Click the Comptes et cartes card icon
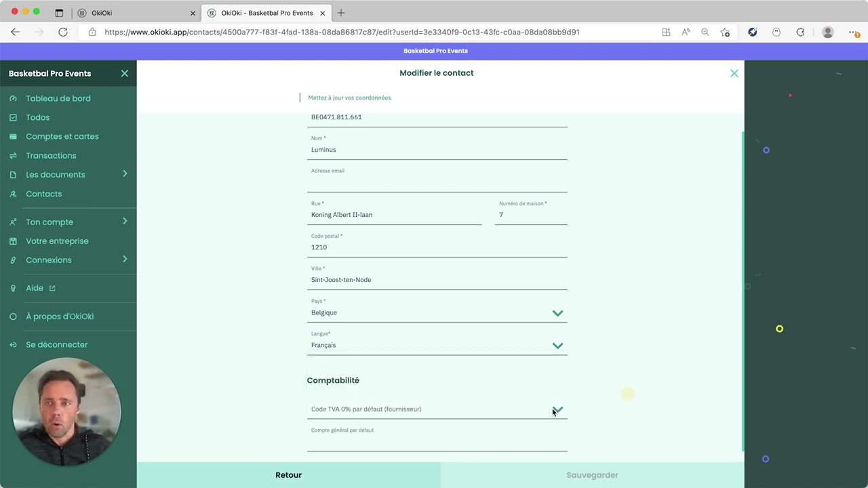Screen dimensions: 868x488 point(13,136)
